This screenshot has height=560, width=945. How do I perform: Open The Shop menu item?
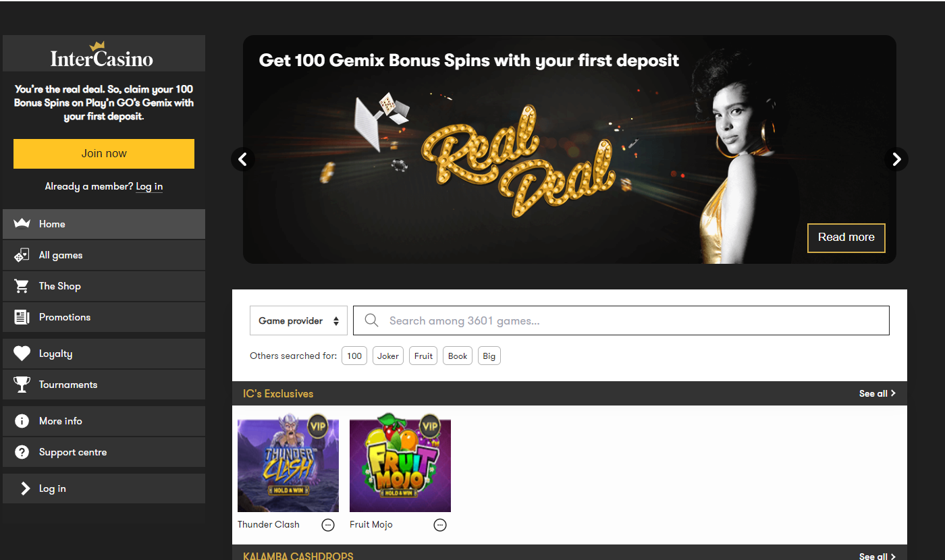[104, 286]
